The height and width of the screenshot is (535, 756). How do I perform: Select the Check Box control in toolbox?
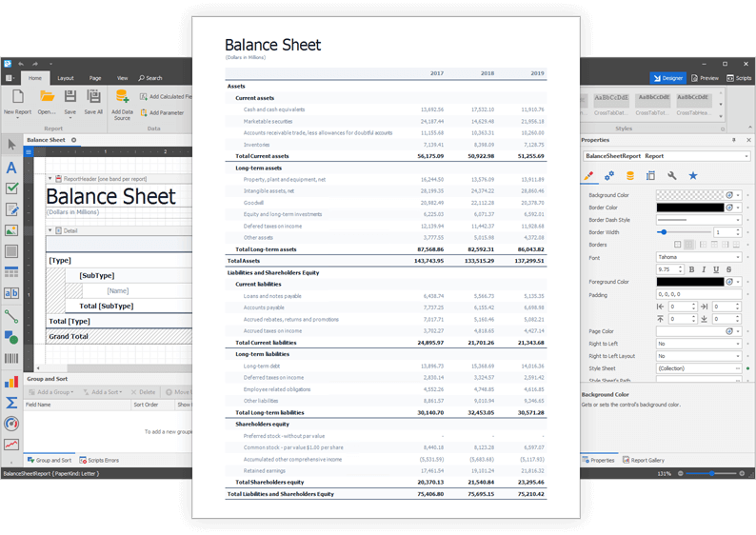tap(11, 188)
